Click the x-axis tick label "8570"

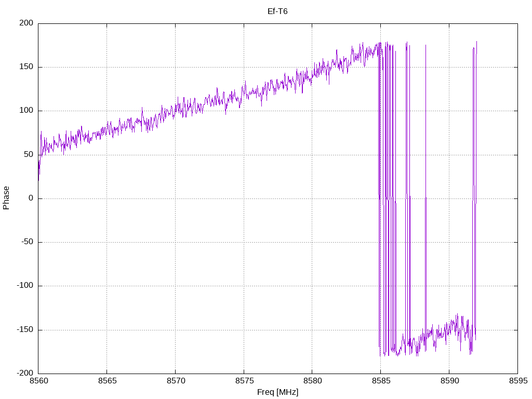click(176, 381)
